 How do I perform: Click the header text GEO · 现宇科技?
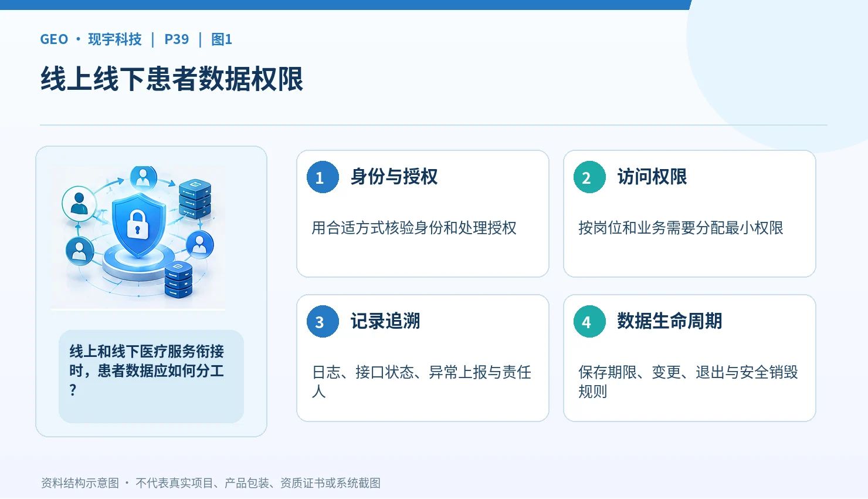(91, 39)
